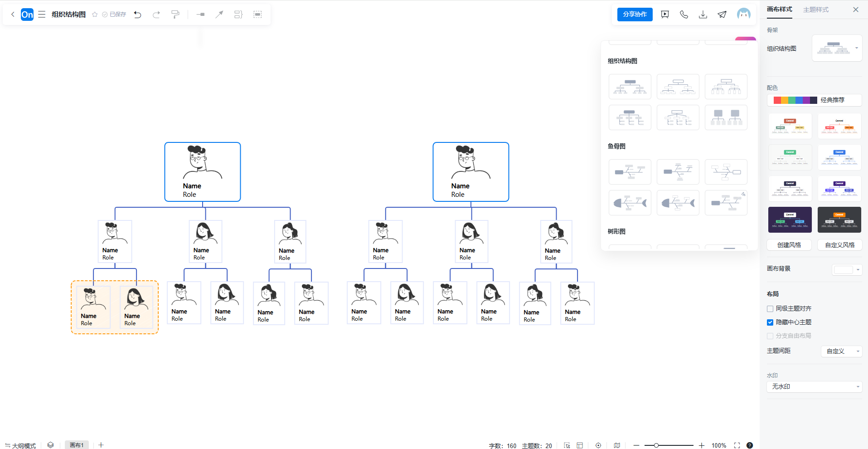Screen dimensions: 868x449
Task: Click the paper plane publish icon
Action: pyautogui.click(x=722, y=15)
